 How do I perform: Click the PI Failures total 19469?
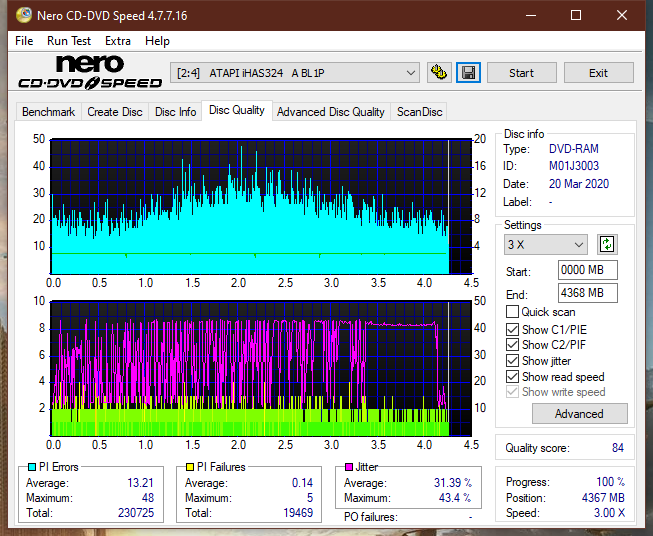click(298, 513)
